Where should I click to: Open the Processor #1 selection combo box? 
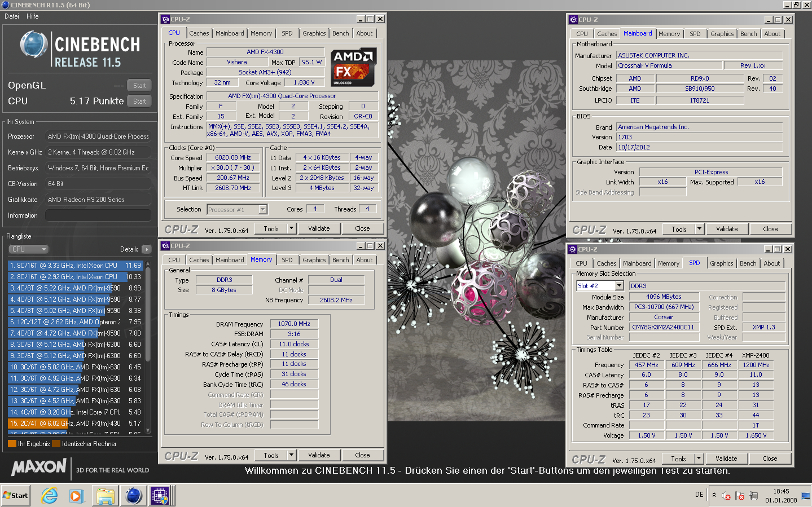pyautogui.click(x=262, y=210)
